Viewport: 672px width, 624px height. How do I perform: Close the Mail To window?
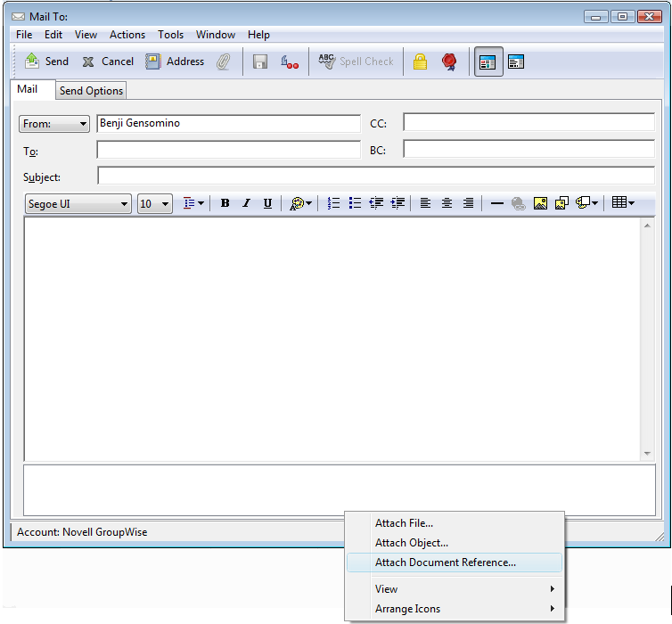[x=650, y=17]
